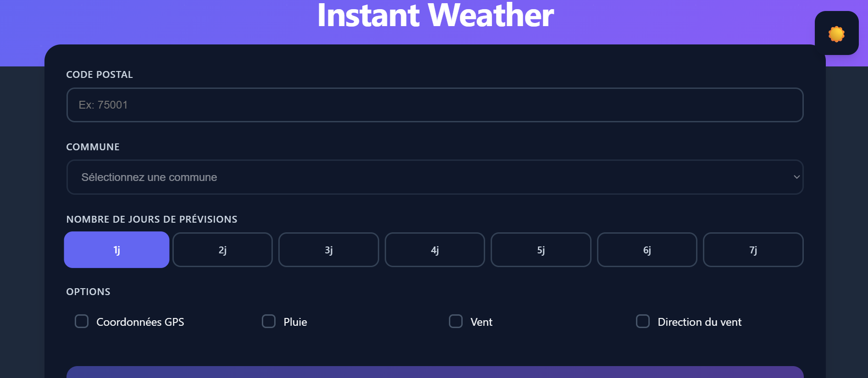Click the purple gradient button at bottom
The image size is (868, 378).
click(x=434, y=372)
